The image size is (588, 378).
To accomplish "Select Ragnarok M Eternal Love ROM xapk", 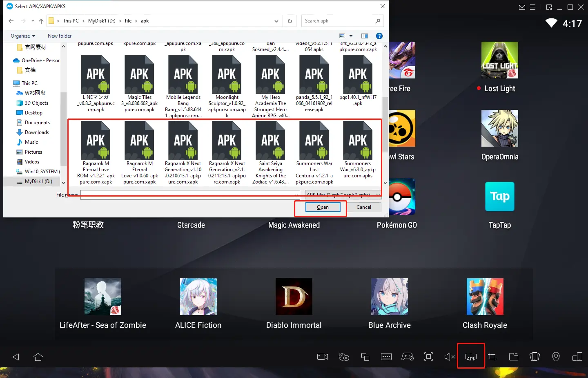I will click(96, 153).
